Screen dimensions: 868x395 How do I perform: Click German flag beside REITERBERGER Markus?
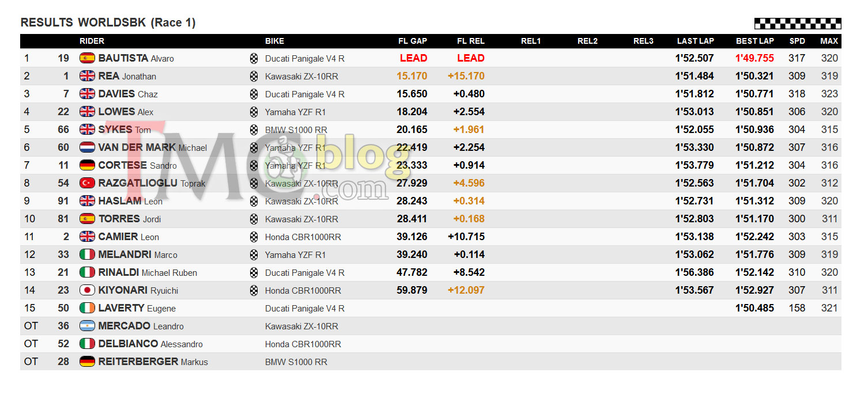point(87,362)
